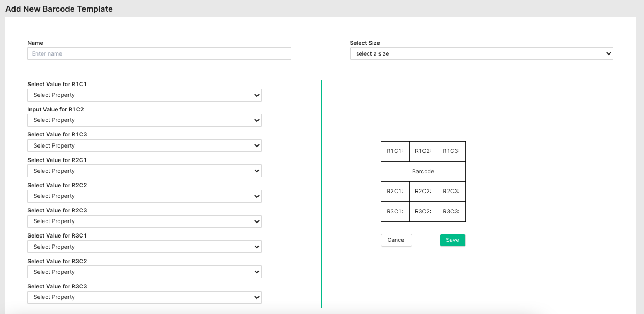Image resolution: width=644 pixels, height=314 pixels.
Task: Click the R1C3 cell in preview
Action: (451, 151)
